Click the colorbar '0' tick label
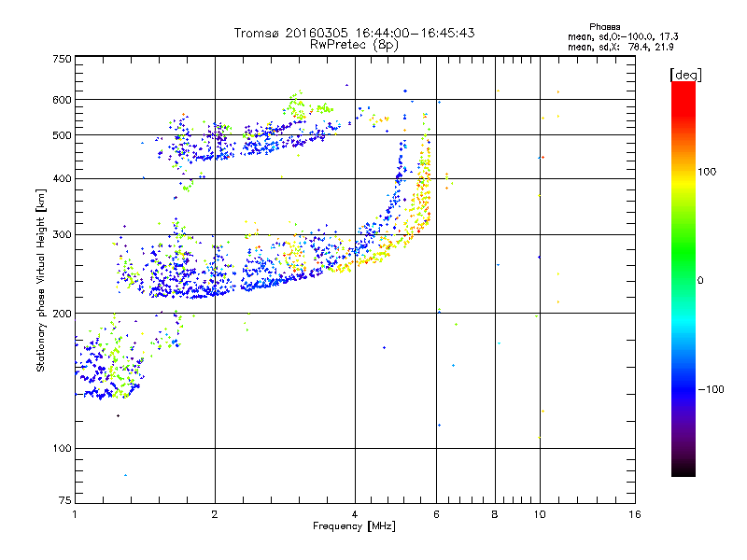 tap(700, 281)
